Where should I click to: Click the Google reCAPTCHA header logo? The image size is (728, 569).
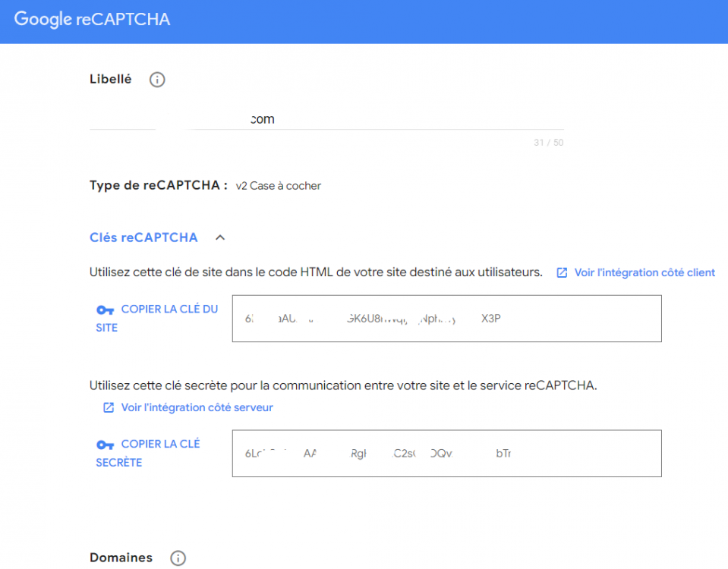tap(91, 18)
